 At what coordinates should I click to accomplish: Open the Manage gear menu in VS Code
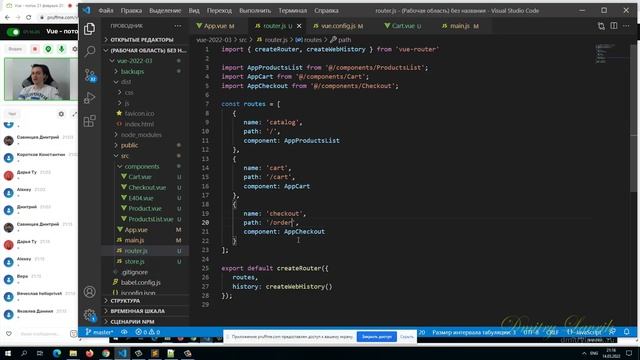(x=89, y=315)
